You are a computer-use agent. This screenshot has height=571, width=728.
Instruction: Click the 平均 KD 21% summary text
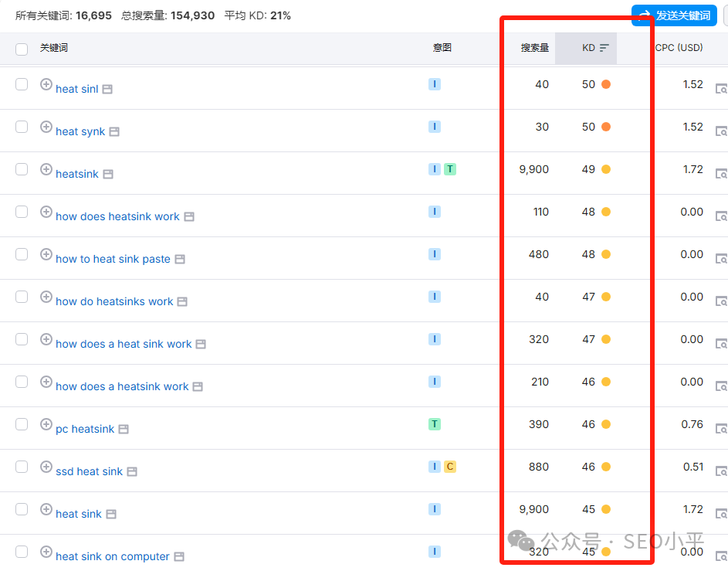pos(258,15)
